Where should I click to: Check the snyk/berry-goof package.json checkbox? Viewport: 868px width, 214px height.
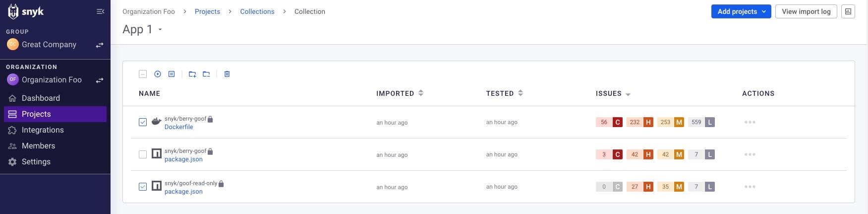[x=143, y=154]
